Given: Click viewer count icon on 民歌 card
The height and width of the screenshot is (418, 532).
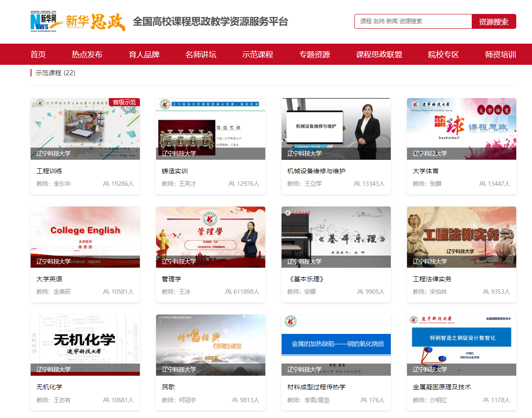Looking at the screenshot, I should click(x=235, y=400).
